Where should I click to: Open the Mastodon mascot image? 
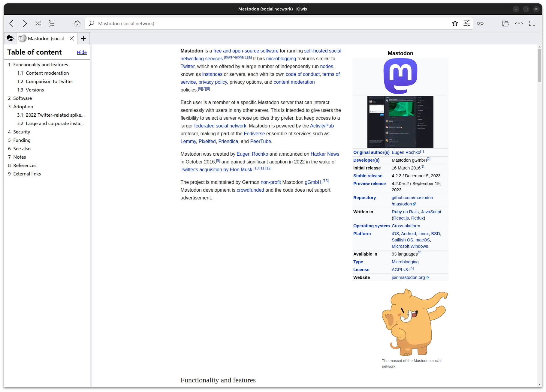tap(415, 322)
